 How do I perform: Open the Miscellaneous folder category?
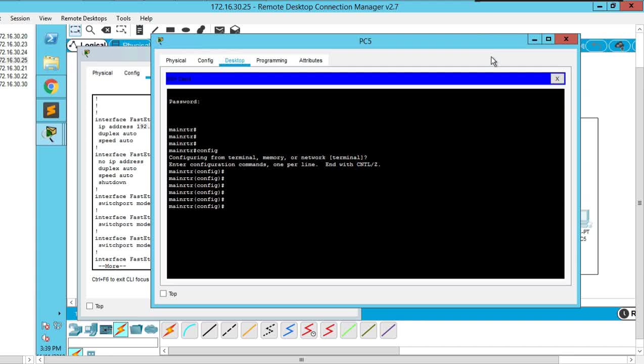(136, 330)
